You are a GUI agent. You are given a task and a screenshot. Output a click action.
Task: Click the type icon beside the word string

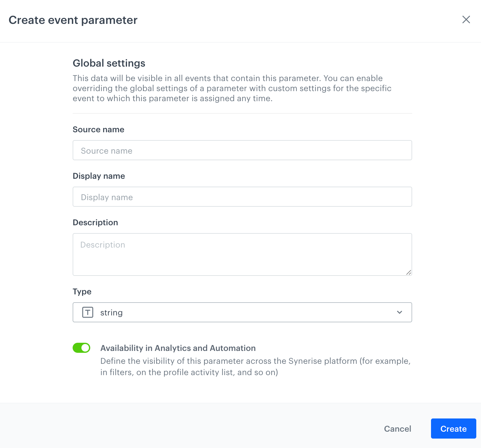(87, 312)
